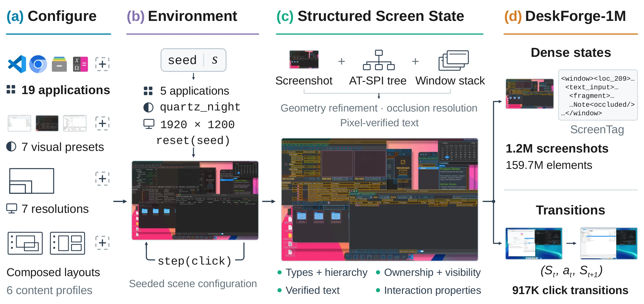Click the grid icon next to 19 applications
Viewport: 644px width, 304px height.
11,90
